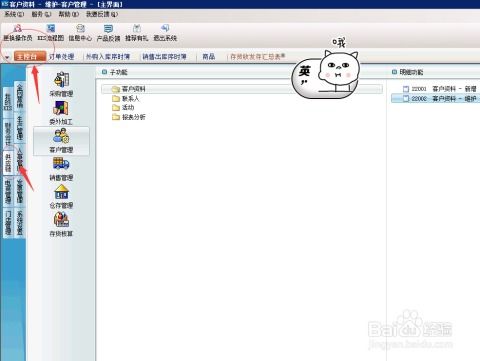Image resolution: width=480 pixels, height=361 pixels.
Task: Click the document icon for 22002
Action: point(406,99)
